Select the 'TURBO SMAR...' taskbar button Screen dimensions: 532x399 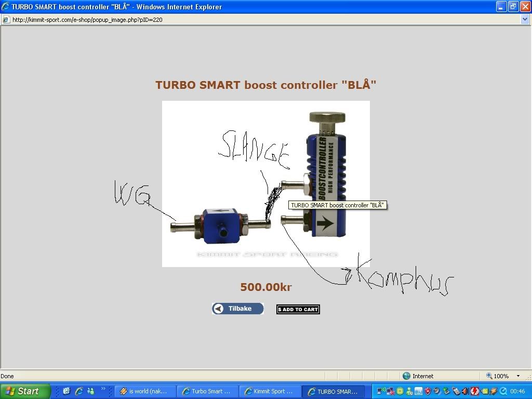pos(333,391)
